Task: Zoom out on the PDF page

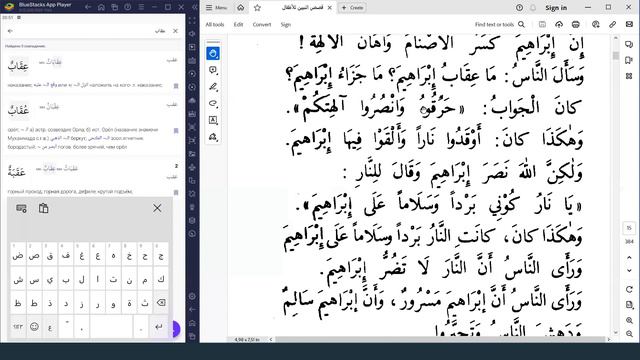Action: (629, 333)
